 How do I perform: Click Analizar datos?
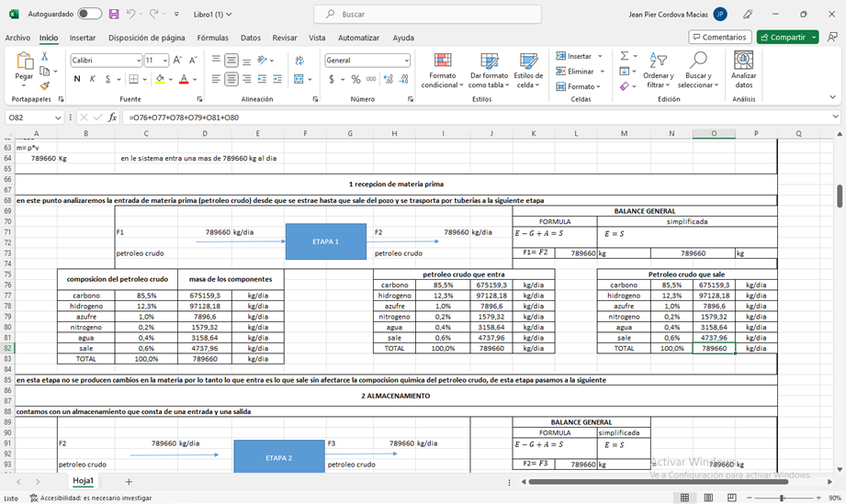coord(743,70)
